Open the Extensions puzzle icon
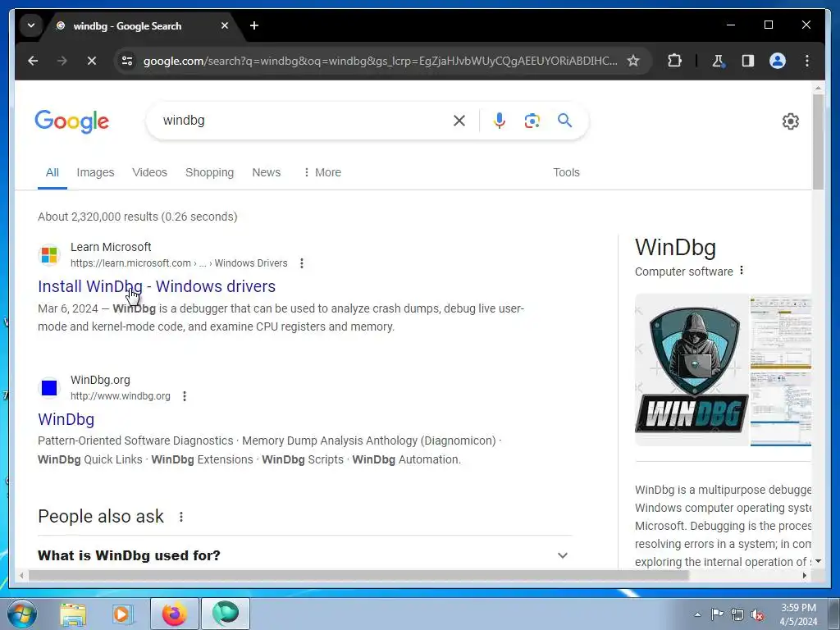 pyautogui.click(x=674, y=61)
